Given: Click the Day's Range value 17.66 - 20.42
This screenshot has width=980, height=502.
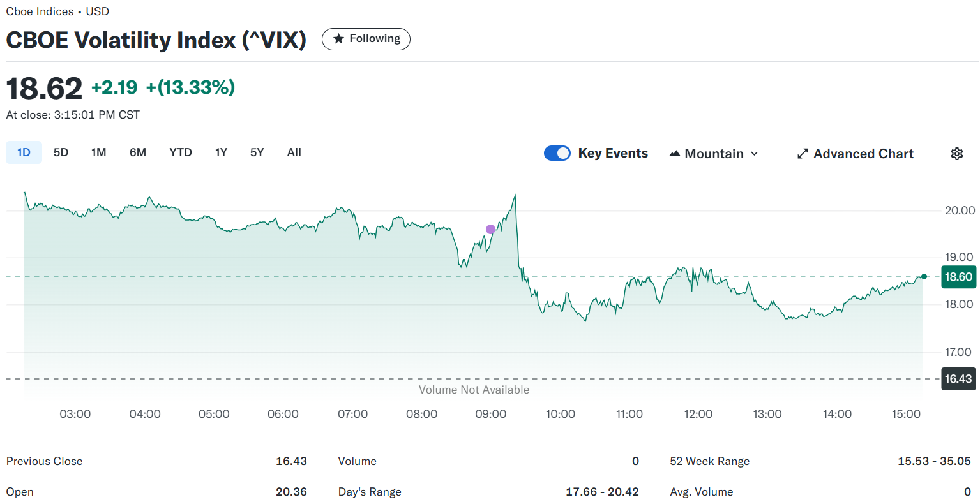Looking at the screenshot, I should pos(602,492).
